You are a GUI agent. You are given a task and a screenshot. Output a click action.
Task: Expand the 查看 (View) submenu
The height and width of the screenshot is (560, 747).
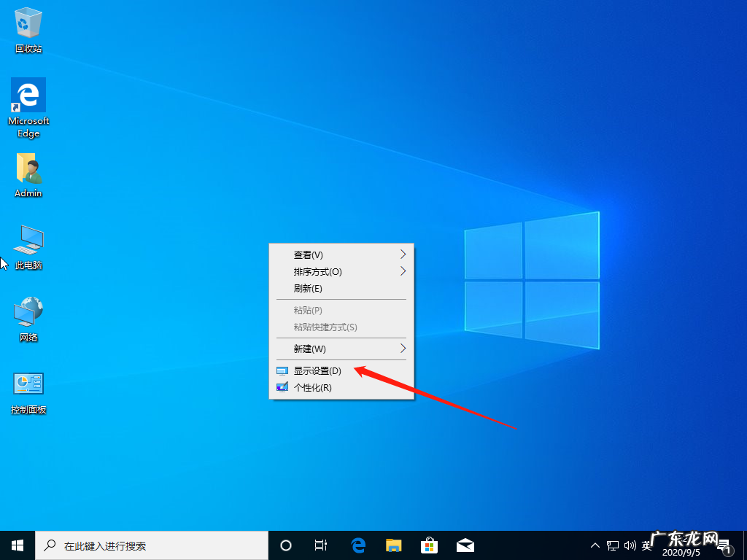click(307, 254)
